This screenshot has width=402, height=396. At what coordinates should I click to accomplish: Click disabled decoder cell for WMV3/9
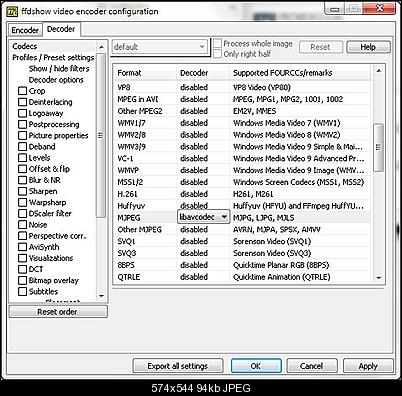pos(194,147)
